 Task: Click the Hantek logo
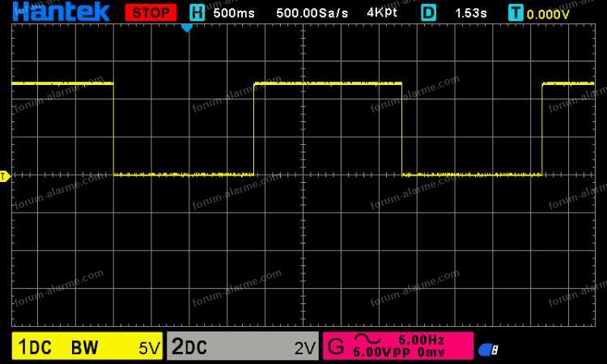tap(61, 11)
